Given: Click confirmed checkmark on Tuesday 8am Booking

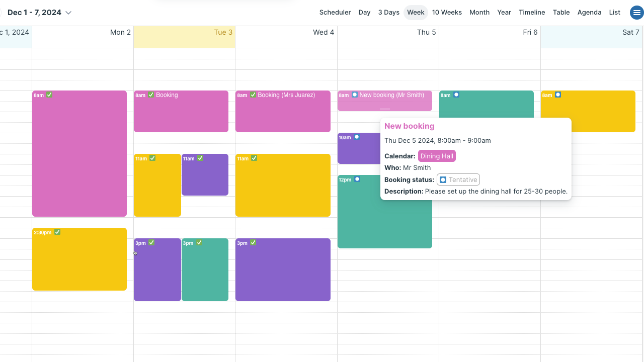Looking at the screenshot, I should 151,95.
